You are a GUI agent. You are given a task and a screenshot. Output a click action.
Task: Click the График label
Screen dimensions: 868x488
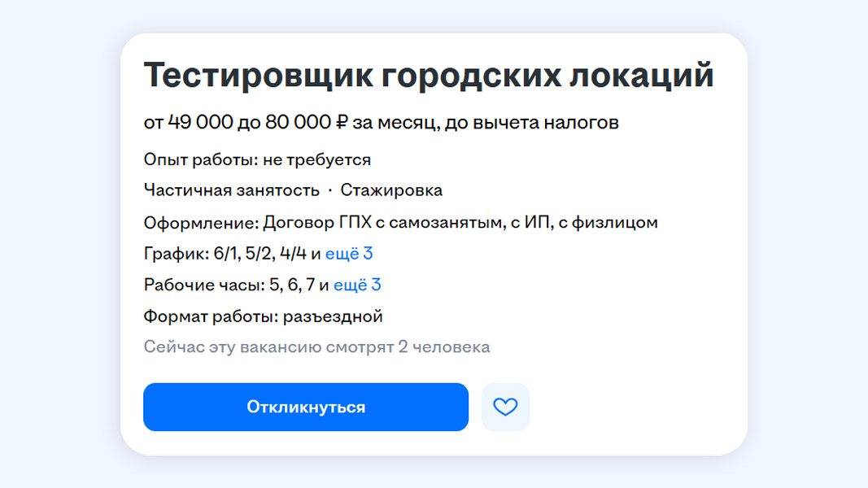tap(177, 254)
